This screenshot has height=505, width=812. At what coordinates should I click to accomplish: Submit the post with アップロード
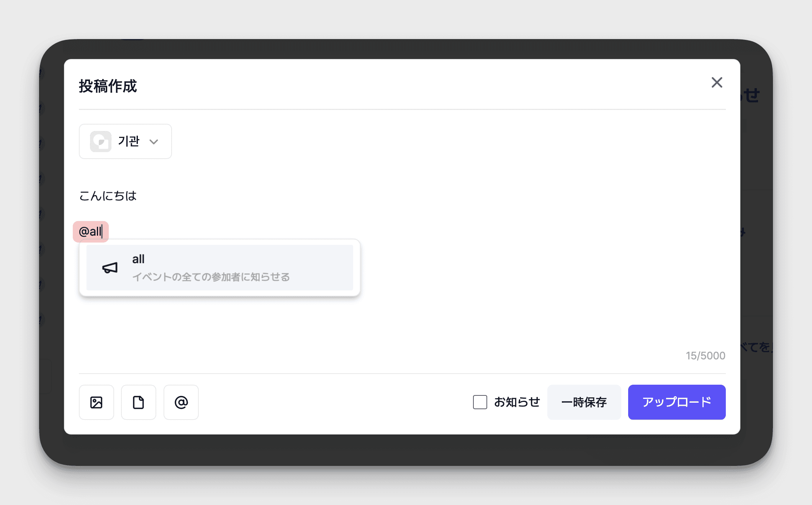(x=677, y=402)
